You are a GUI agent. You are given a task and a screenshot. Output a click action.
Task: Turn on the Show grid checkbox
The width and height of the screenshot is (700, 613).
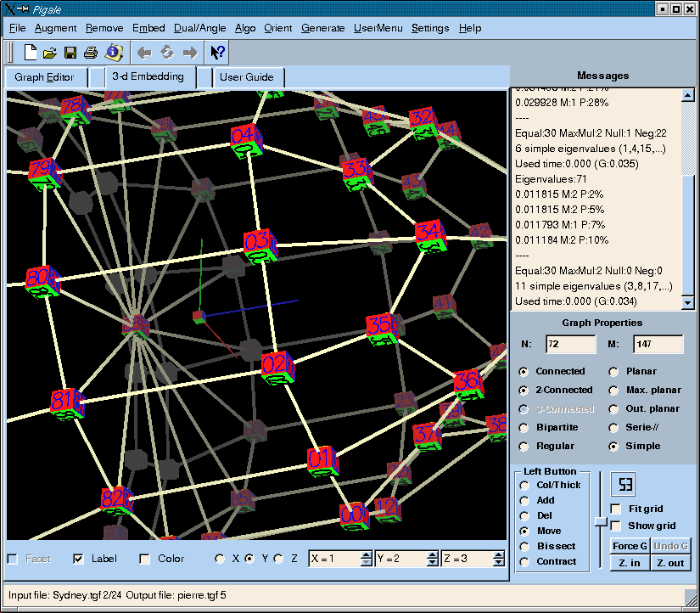(617, 526)
